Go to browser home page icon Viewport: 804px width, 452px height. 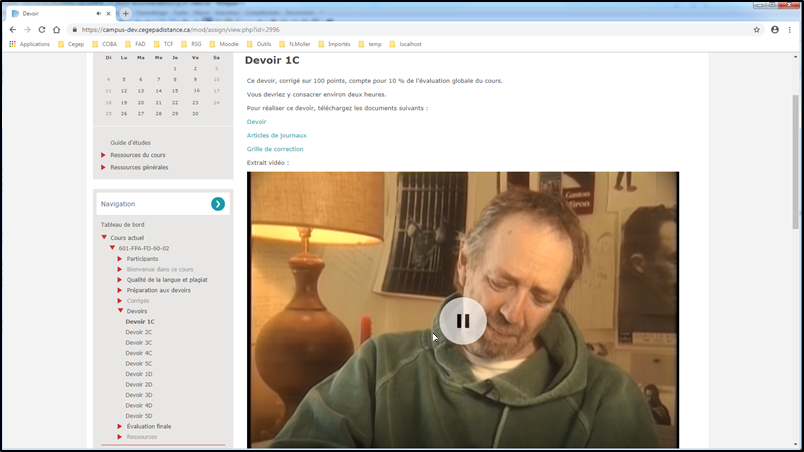56,30
